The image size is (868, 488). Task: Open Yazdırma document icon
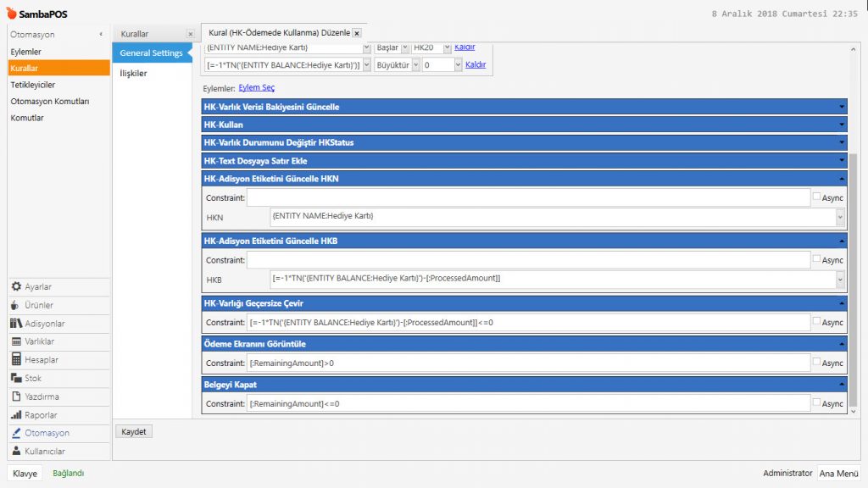16,396
